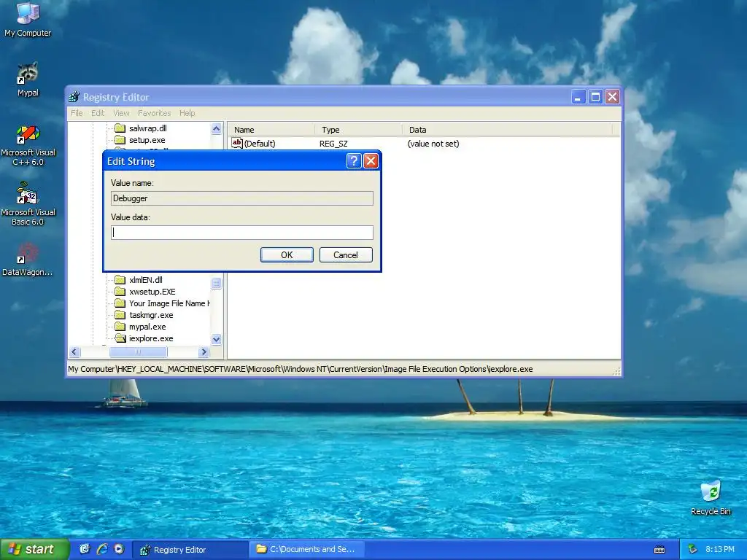This screenshot has height=560, width=747.
Task: Select the setup.exe folder icon
Action: (120, 140)
